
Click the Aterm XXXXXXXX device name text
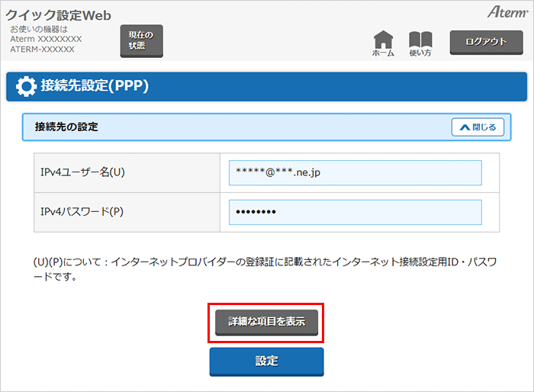(x=46, y=39)
